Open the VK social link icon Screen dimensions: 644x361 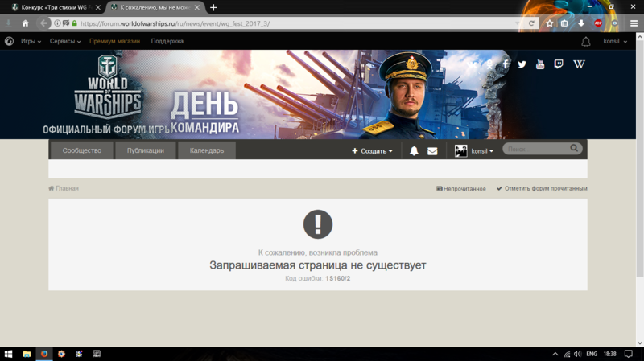click(473, 64)
